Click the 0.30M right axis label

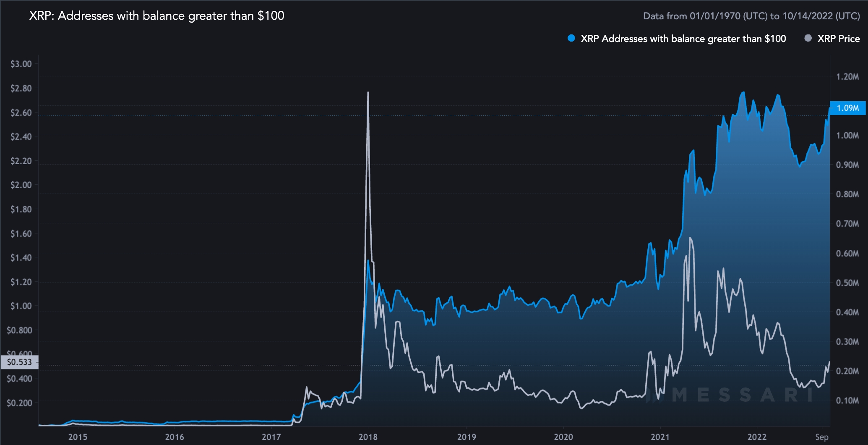[847, 341]
